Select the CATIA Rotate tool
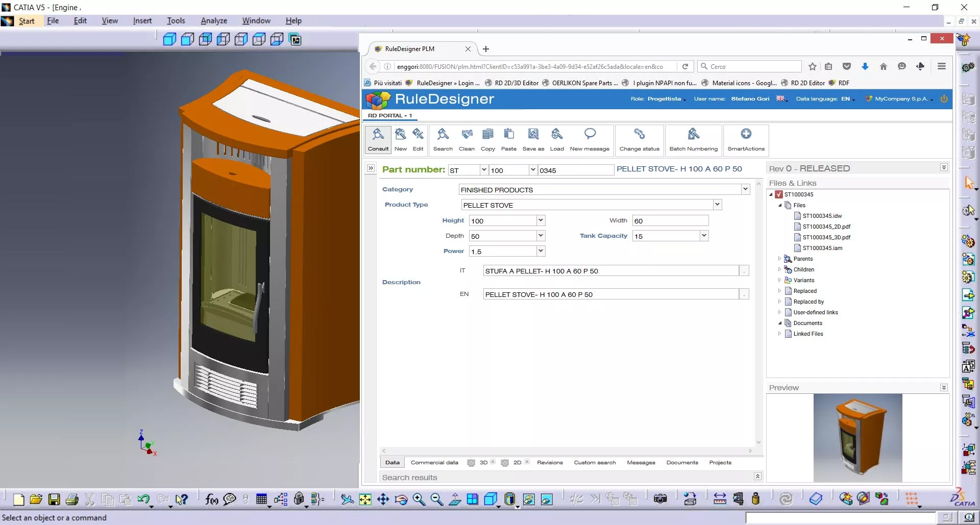The height and width of the screenshot is (525, 980). [x=401, y=499]
